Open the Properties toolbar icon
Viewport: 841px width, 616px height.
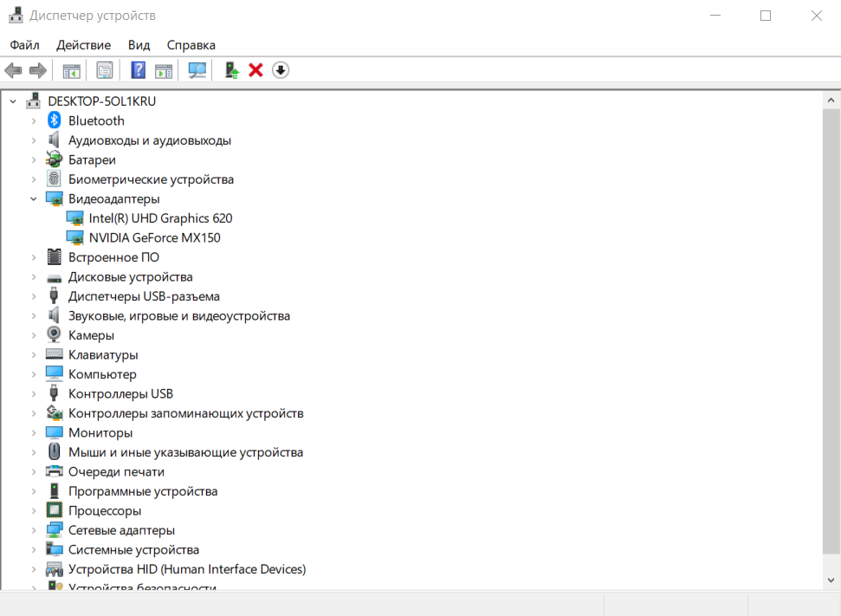point(105,70)
